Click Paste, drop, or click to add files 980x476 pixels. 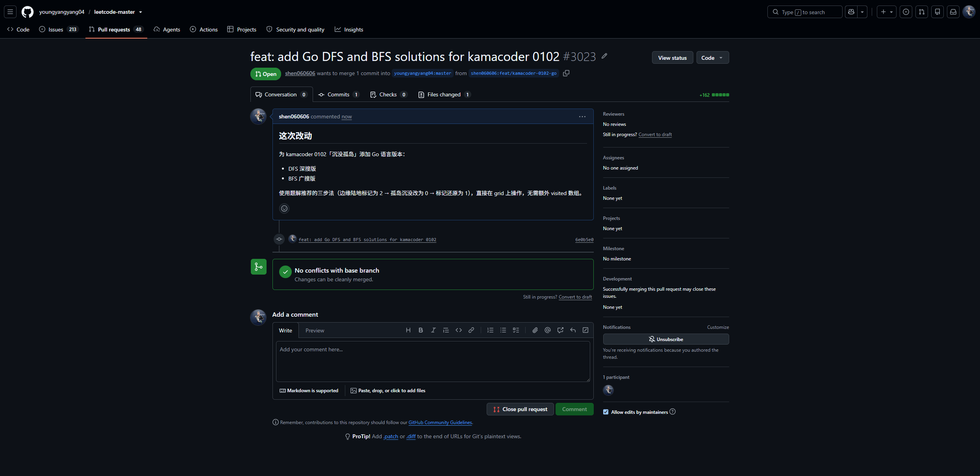pos(388,391)
